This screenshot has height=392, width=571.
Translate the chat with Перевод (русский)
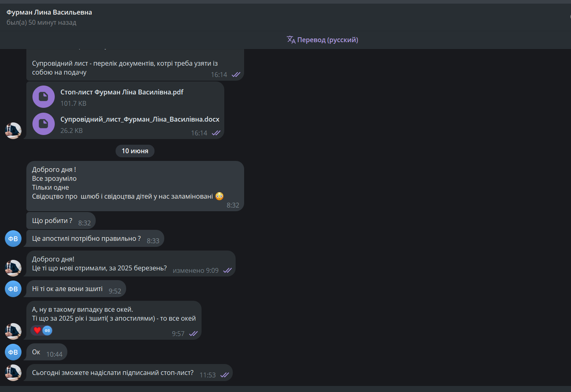tap(322, 40)
